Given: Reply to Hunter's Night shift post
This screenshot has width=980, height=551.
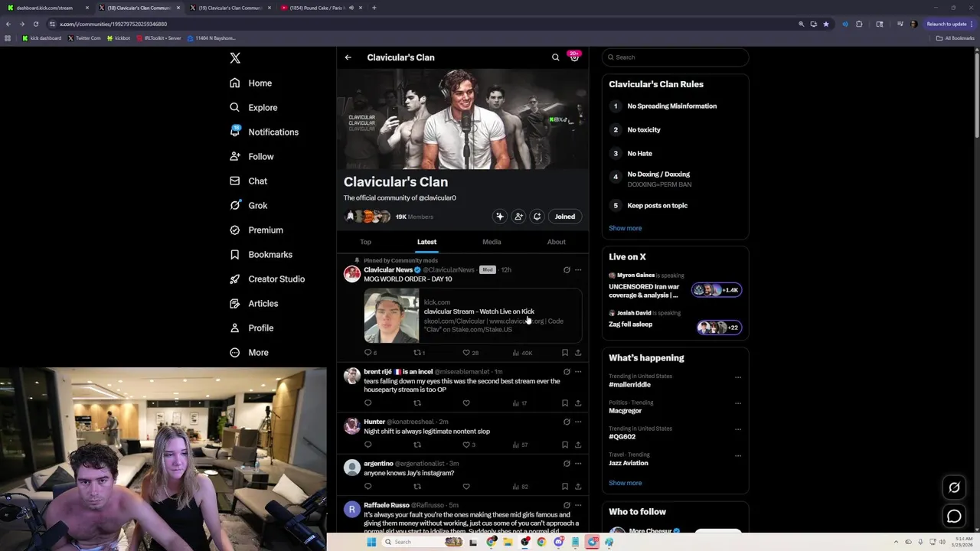Looking at the screenshot, I should point(368,445).
